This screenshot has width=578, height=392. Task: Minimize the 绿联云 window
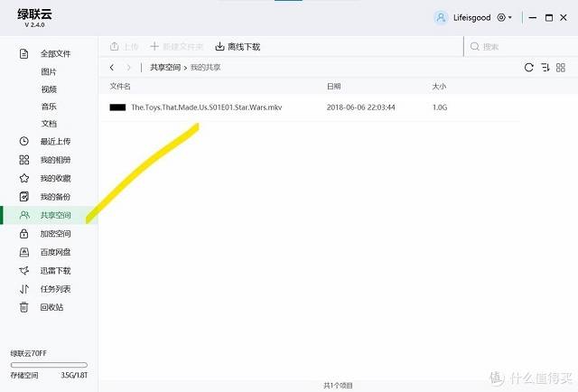[x=533, y=18]
